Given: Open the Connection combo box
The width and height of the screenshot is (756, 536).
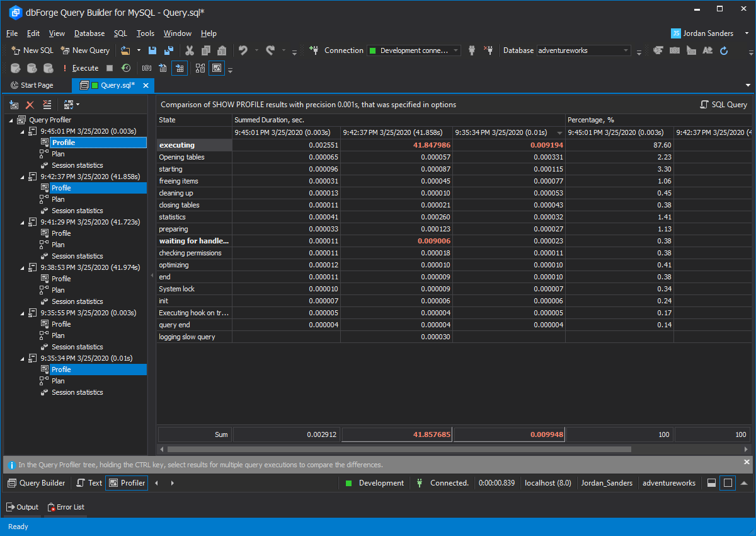Looking at the screenshot, I should 414,50.
